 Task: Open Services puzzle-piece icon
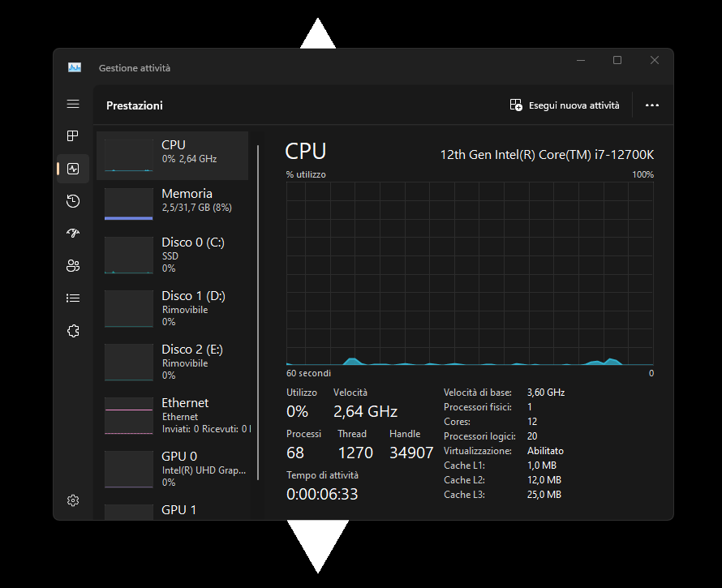tap(73, 330)
